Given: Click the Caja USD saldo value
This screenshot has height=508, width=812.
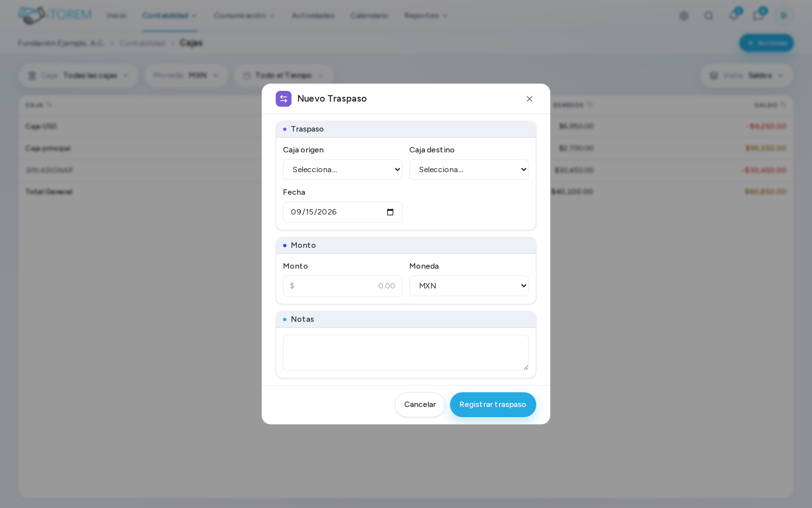Looking at the screenshot, I should 767,126.
